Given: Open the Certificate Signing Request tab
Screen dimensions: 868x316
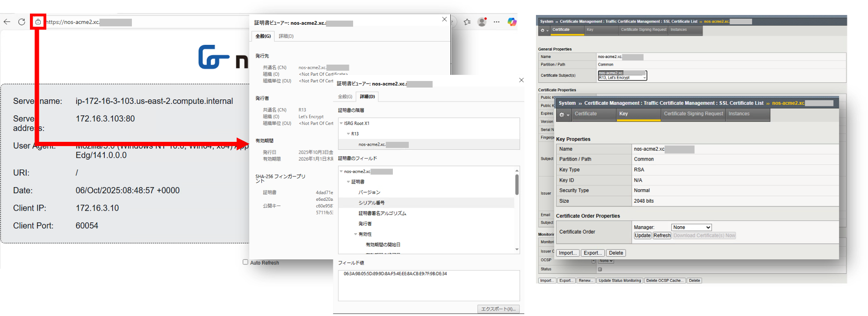Looking at the screenshot, I should pyautogui.click(x=693, y=114).
